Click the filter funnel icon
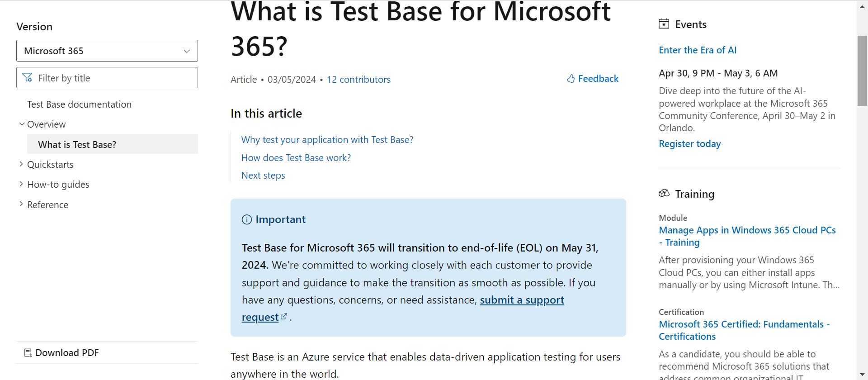Viewport: 868px width, 380px height. coord(28,78)
